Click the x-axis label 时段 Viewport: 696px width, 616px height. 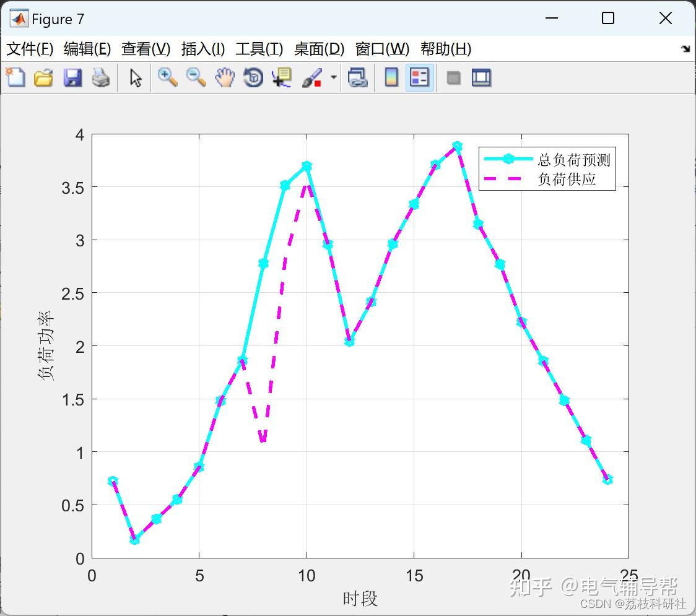[x=360, y=599]
